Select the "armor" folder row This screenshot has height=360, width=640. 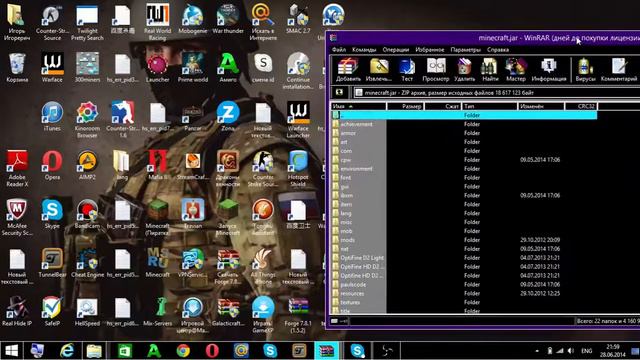[x=464, y=133]
